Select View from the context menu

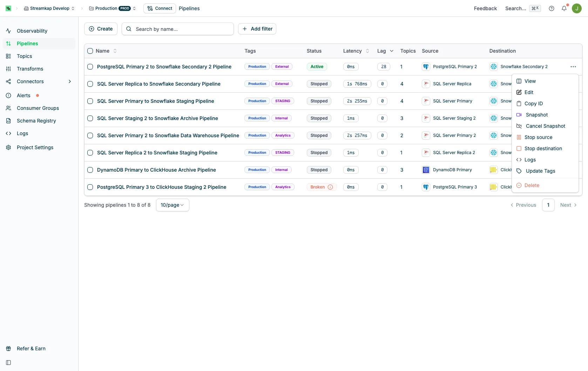[x=545, y=81]
